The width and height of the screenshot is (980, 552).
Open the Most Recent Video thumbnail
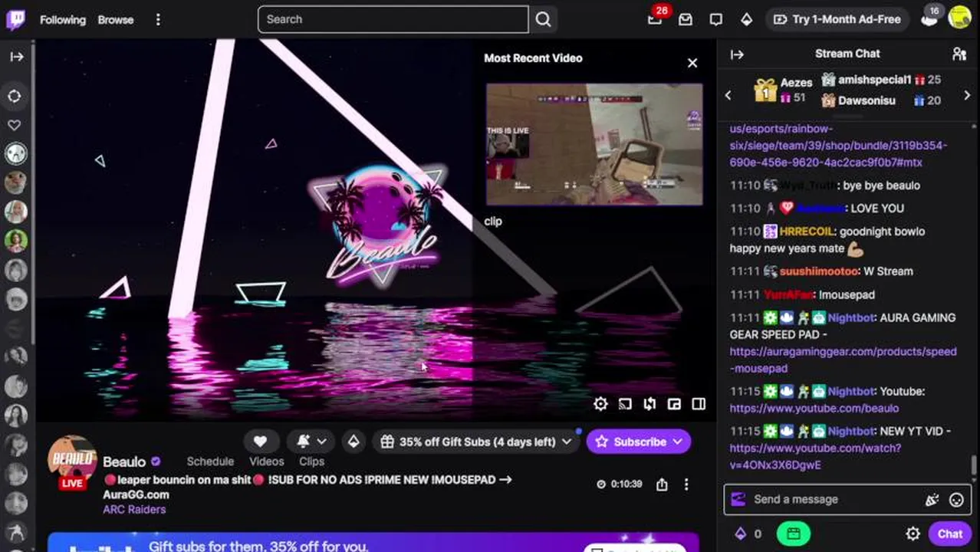click(x=594, y=145)
